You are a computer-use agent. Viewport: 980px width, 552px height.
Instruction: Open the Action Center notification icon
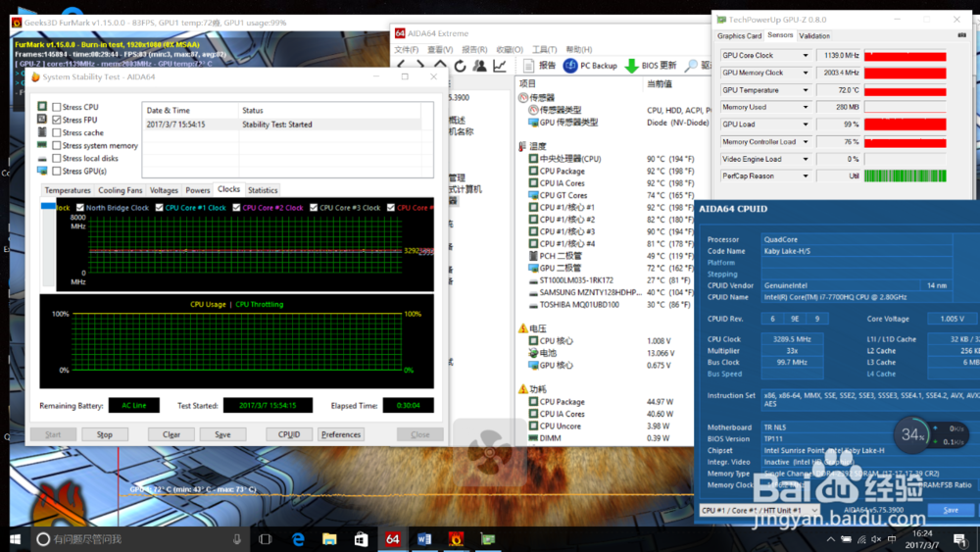[x=960, y=539]
